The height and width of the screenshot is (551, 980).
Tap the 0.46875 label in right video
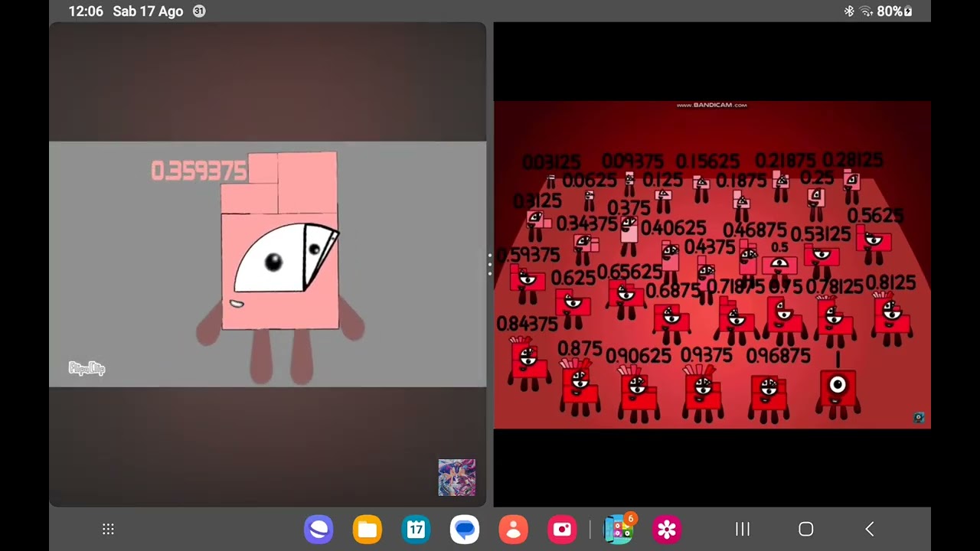pos(755,230)
